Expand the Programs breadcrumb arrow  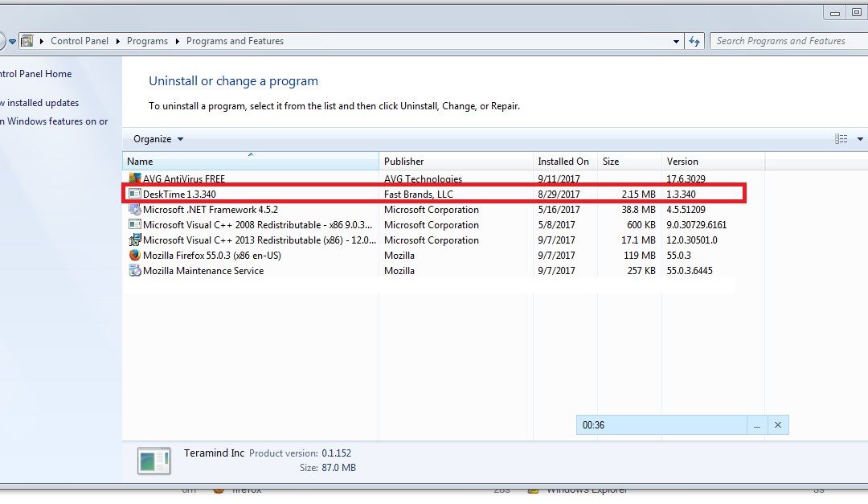pyautogui.click(x=177, y=41)
